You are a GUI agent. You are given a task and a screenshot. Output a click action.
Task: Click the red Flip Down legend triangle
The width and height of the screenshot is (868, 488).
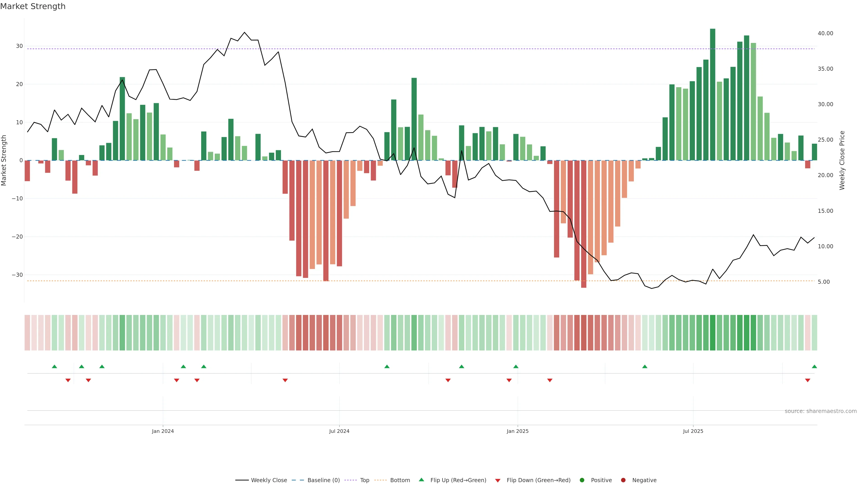[x=498, y=480]
